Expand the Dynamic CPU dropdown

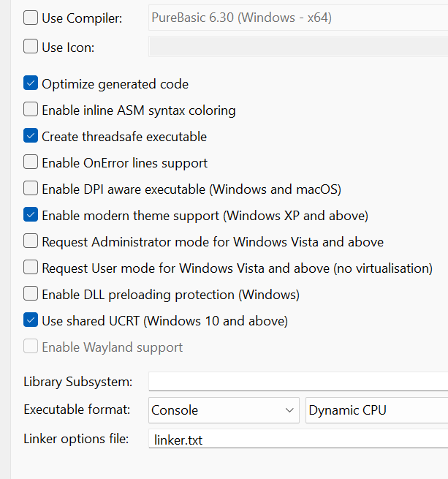[376, 410]
